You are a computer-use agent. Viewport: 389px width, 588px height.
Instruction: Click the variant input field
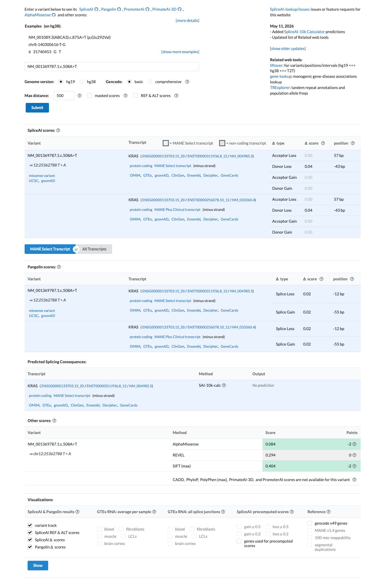[x=112, y=67]
